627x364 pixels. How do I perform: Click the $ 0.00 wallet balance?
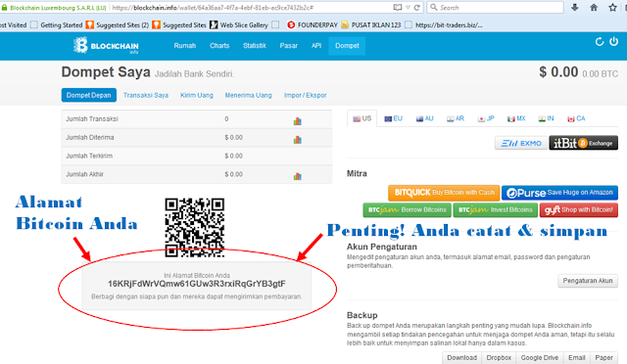(558, 72)
